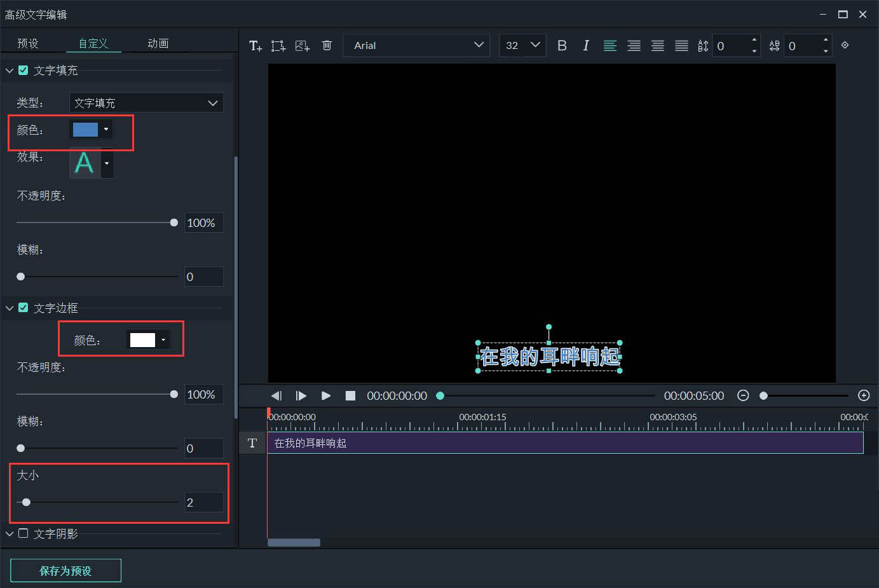Open the Arial font dropdown
Screen dimensions: 879x588
(416, 45)
